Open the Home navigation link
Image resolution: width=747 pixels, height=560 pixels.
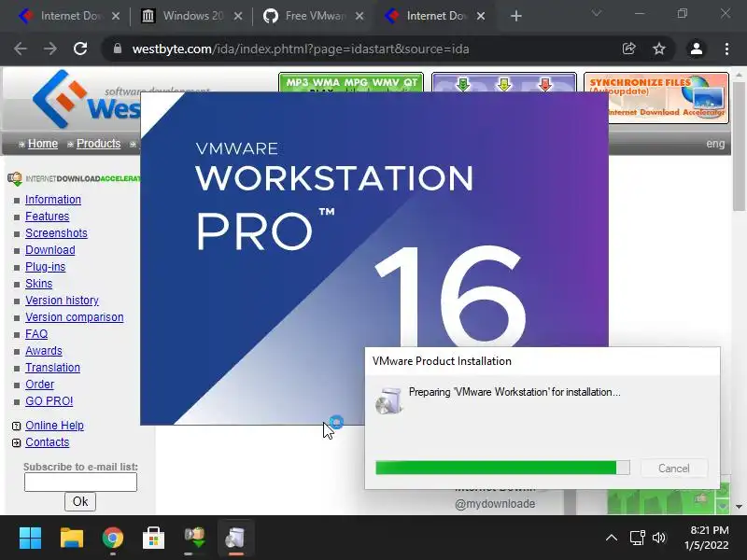pos(43,144)
